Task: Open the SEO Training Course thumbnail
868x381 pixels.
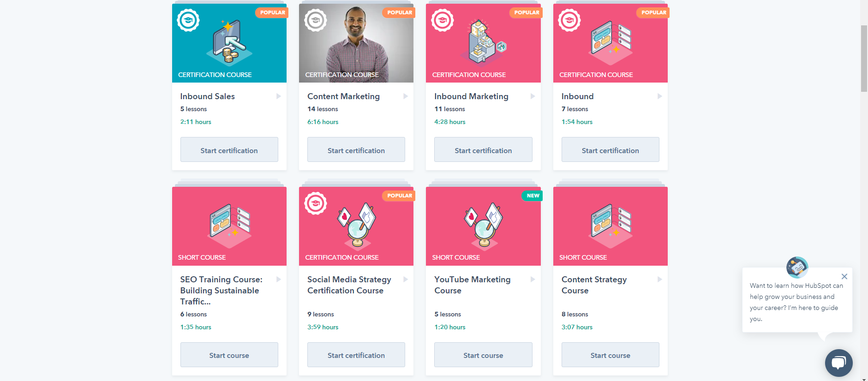Action: 229,226
